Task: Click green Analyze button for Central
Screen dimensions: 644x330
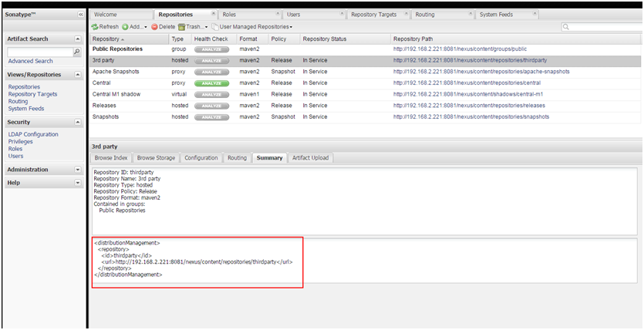Action: [211, 83]
